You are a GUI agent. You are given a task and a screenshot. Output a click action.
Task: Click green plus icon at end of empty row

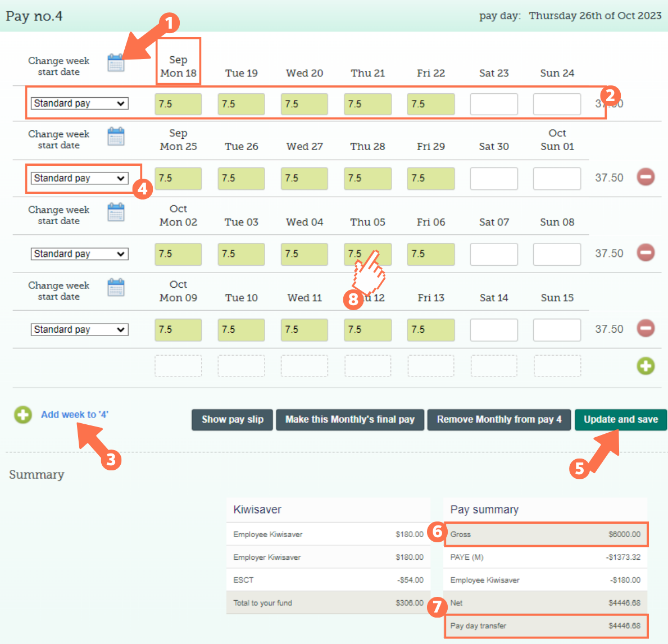point(646,366)
